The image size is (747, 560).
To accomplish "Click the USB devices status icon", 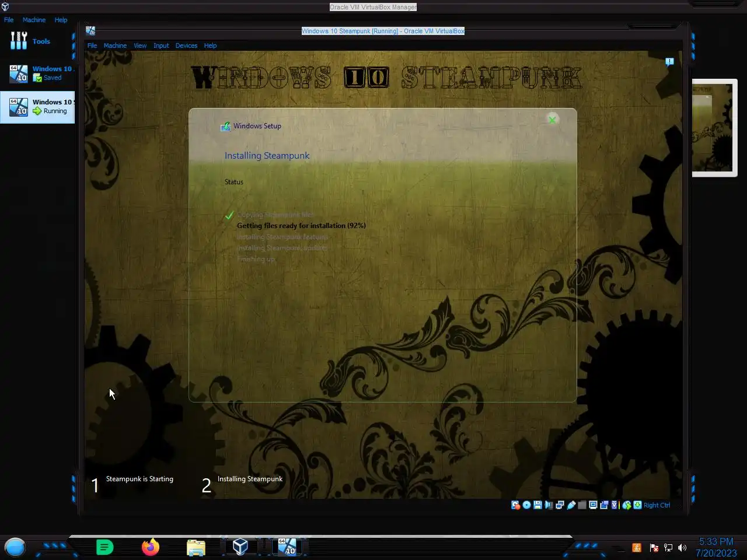I will 571,505.
